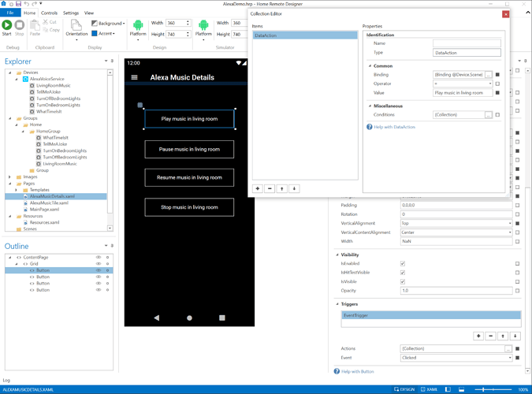Screen dimensions: 532x394
Task: Toggle eye visibility of Grid in Outline
Action: tap(99, 264)
